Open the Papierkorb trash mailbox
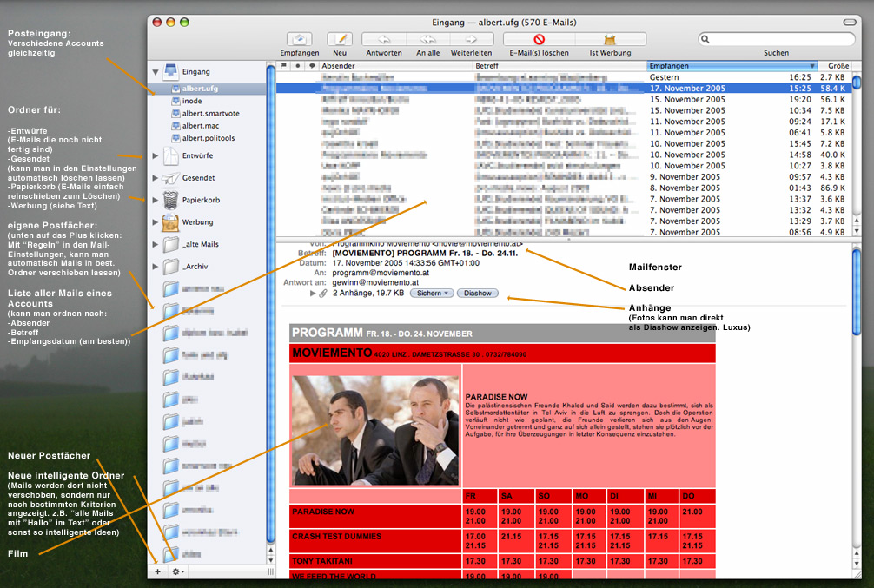Viewport: 874px width, 588px height. click(x=200, y=200)
